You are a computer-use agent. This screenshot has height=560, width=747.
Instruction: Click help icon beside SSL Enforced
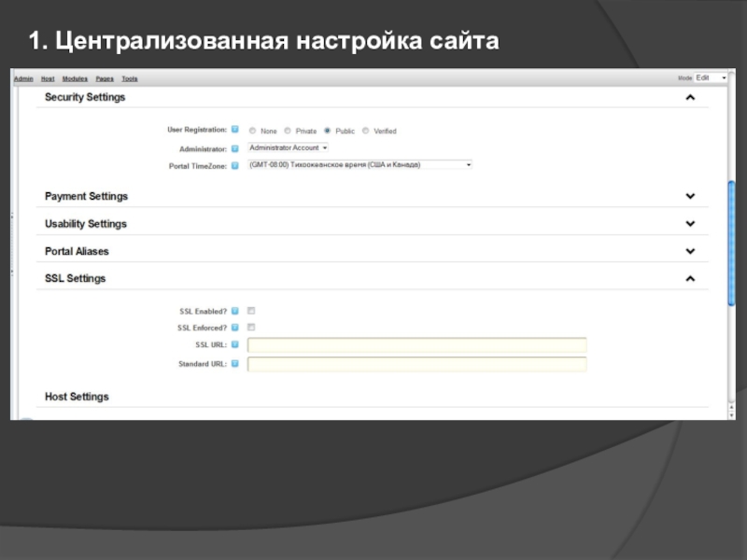tap(235, 328)
